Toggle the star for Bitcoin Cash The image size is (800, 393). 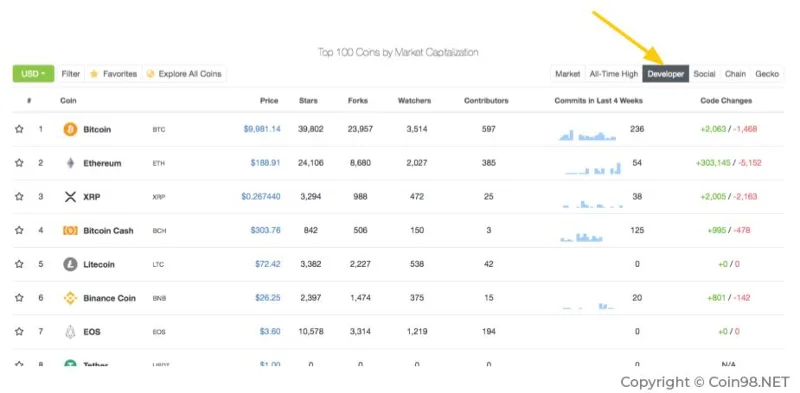click(x=19, y=230)
